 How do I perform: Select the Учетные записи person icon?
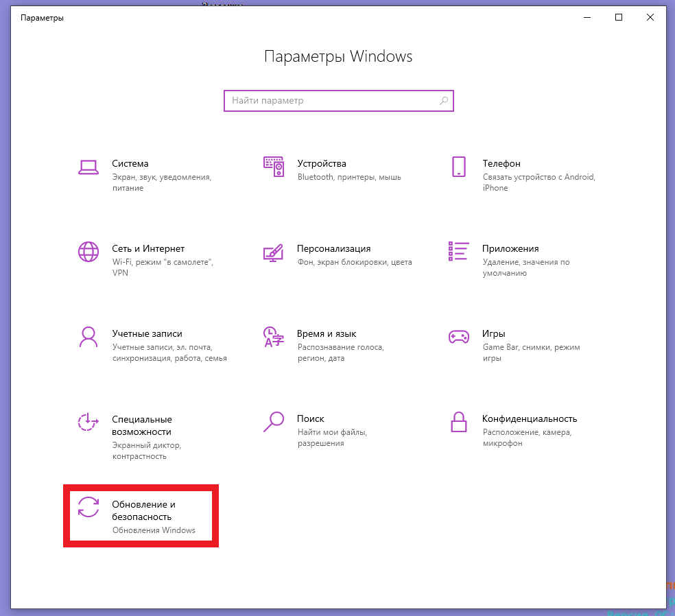[x=88, y=337]
